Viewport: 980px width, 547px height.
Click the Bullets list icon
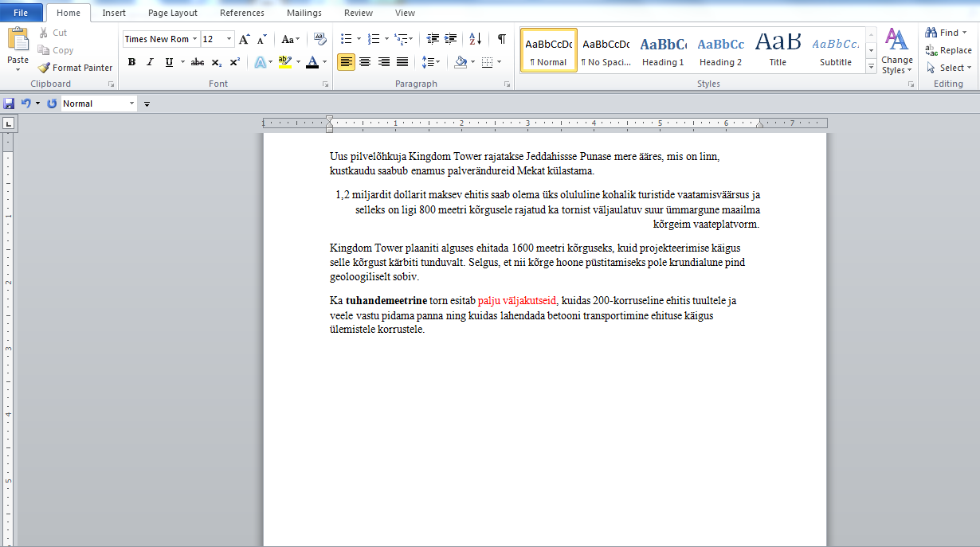coord(345,39)
